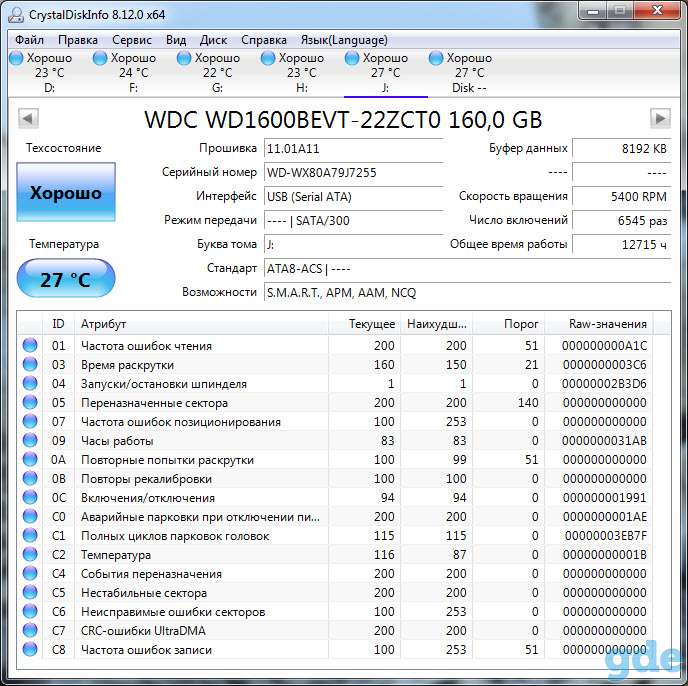Open the Правка menu

pyautogui.click(x=78, y=40)
